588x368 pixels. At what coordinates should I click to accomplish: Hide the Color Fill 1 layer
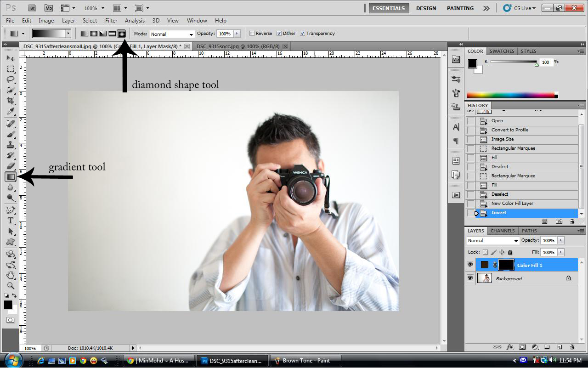(470, 265)
